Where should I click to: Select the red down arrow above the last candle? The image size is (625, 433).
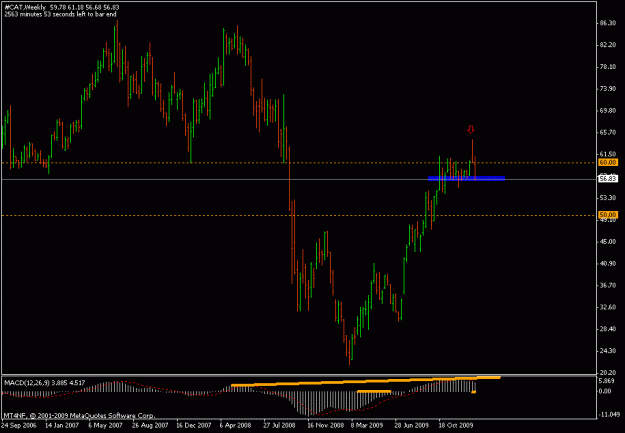[471, 130]
